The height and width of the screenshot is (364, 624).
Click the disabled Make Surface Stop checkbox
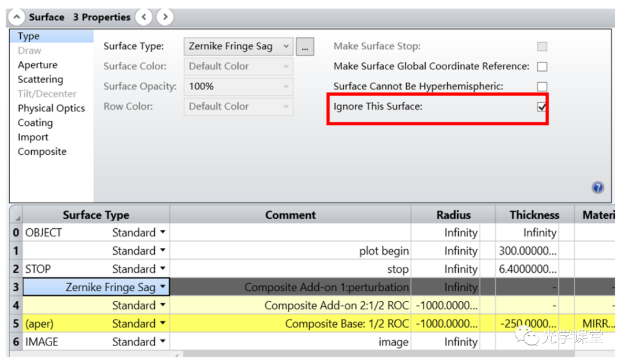tap(542, 47)
